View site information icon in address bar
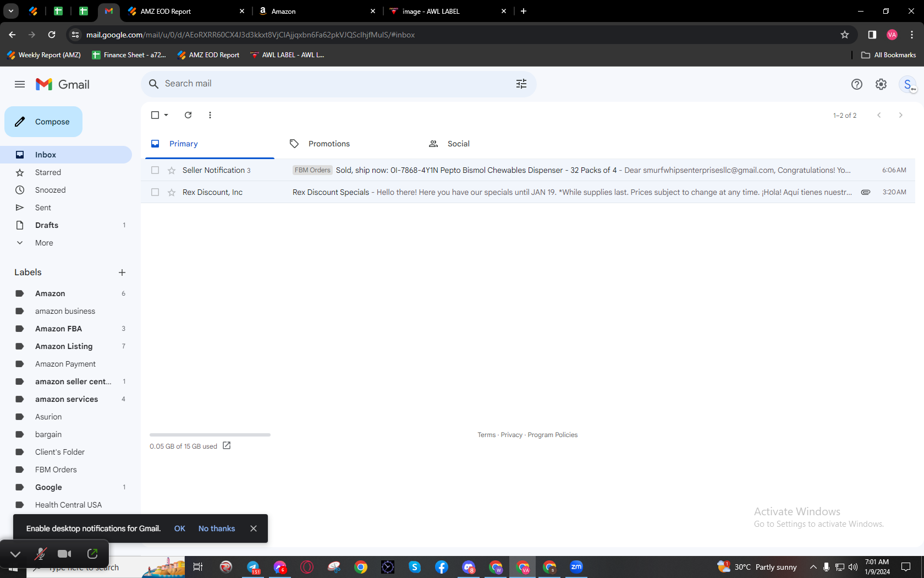The image size is (924, 578). [75, 35]
